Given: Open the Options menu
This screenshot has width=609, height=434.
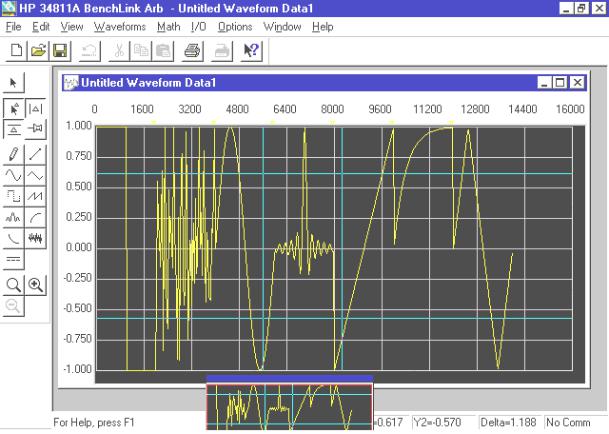Looking at the screenshot, I should pos(235,27).
